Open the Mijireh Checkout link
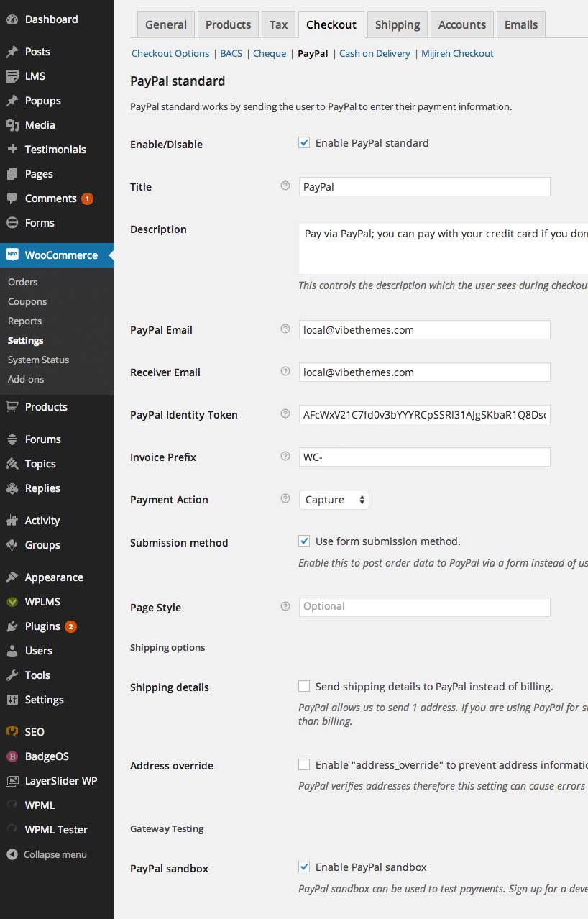 pyautogui.click(x=457, y=53)
